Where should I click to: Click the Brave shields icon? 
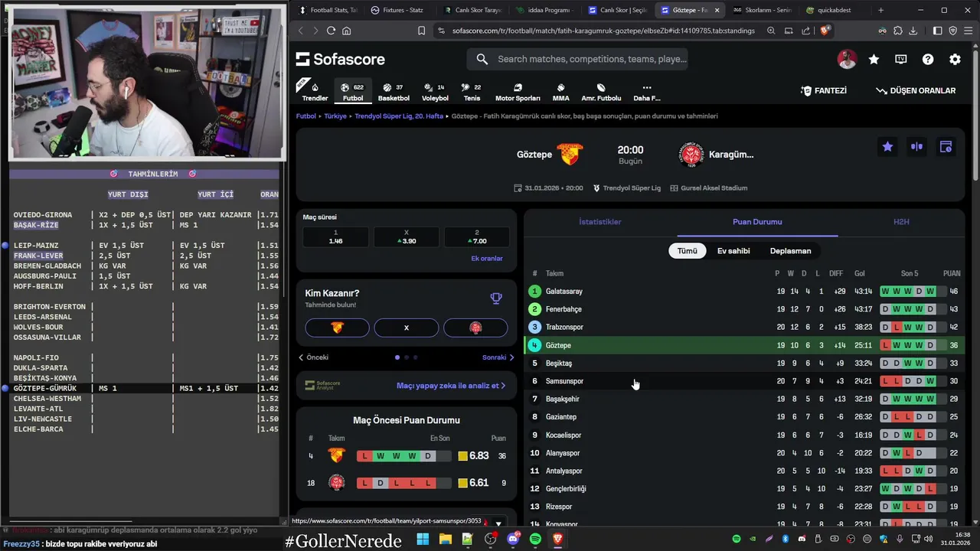tap(825, 31)
